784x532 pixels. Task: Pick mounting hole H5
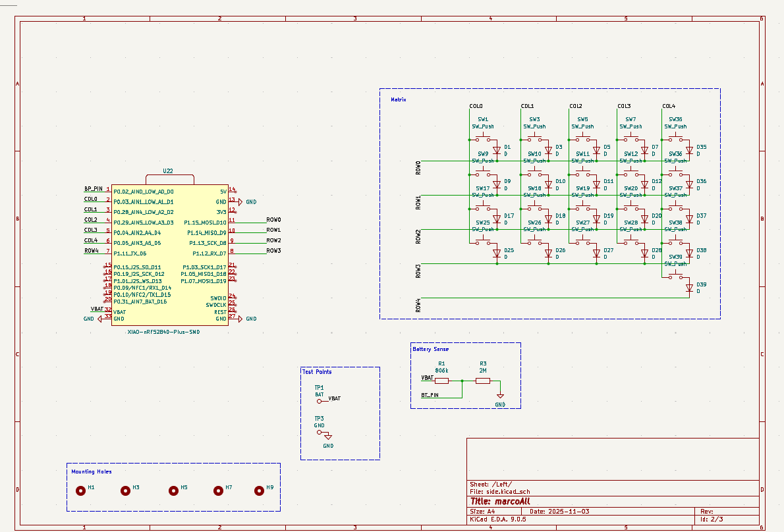[173, 491]
